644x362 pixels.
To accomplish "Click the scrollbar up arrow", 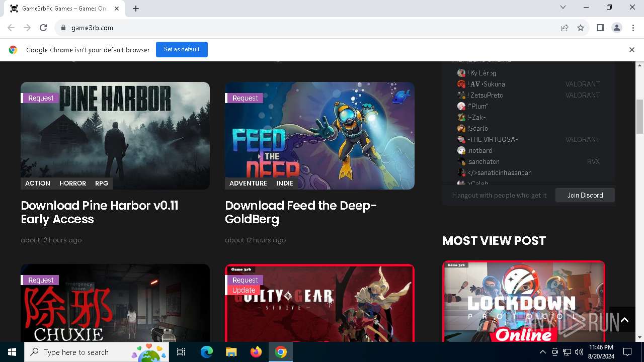I will point(639,65).
